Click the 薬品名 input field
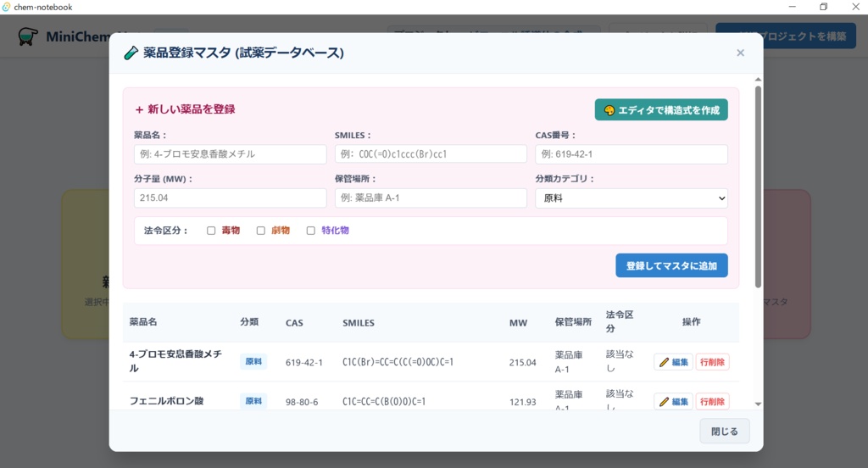 point(231,154)
